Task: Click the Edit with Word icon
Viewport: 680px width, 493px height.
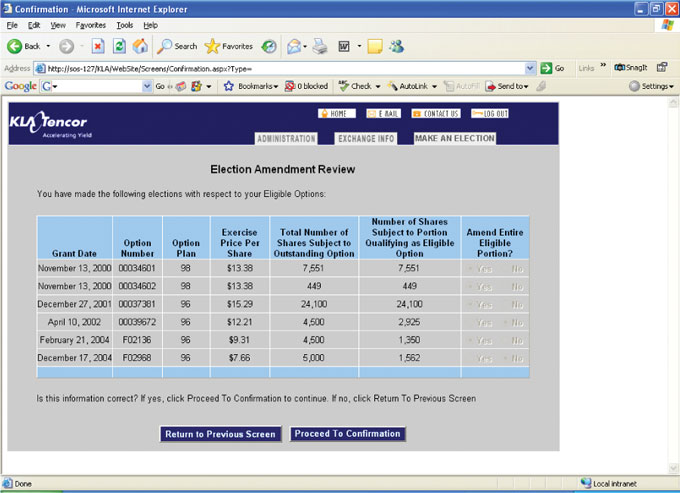Action: click(344, 46)
